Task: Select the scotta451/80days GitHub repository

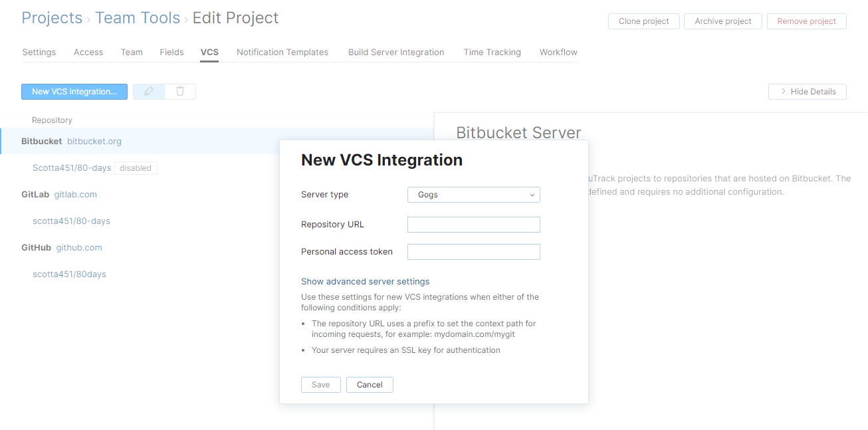Action: [x=69, y=274]
